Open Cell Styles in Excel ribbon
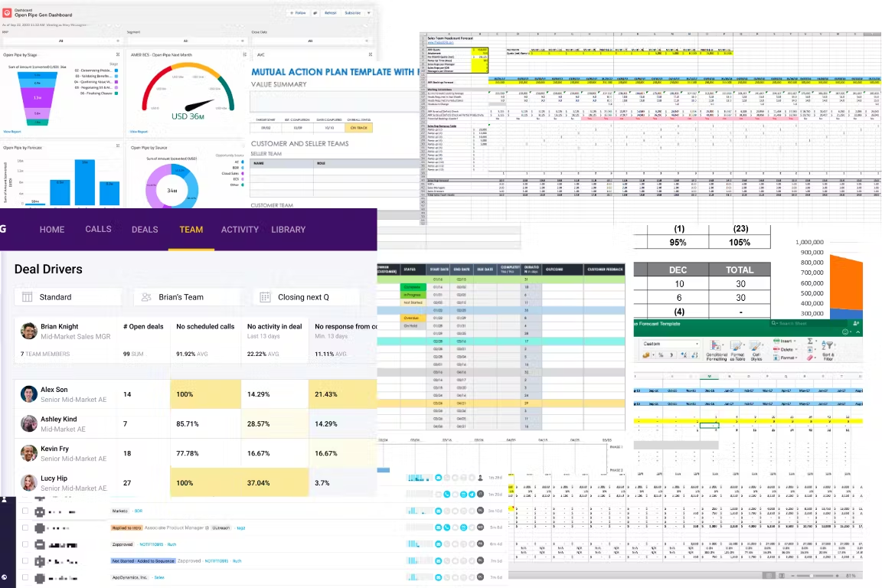 [756, 350]
